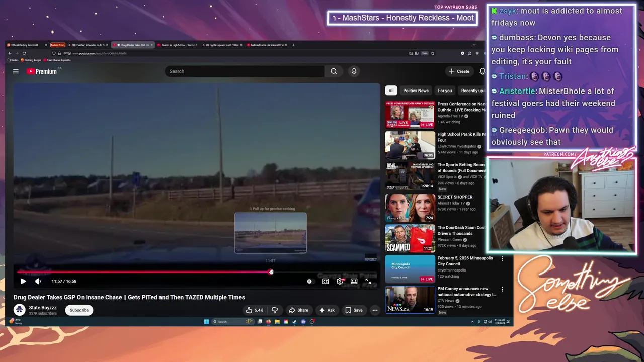Open Nothing Burger bookmark
The width and height of the screenshot is (644, 362).
(31, 60)
